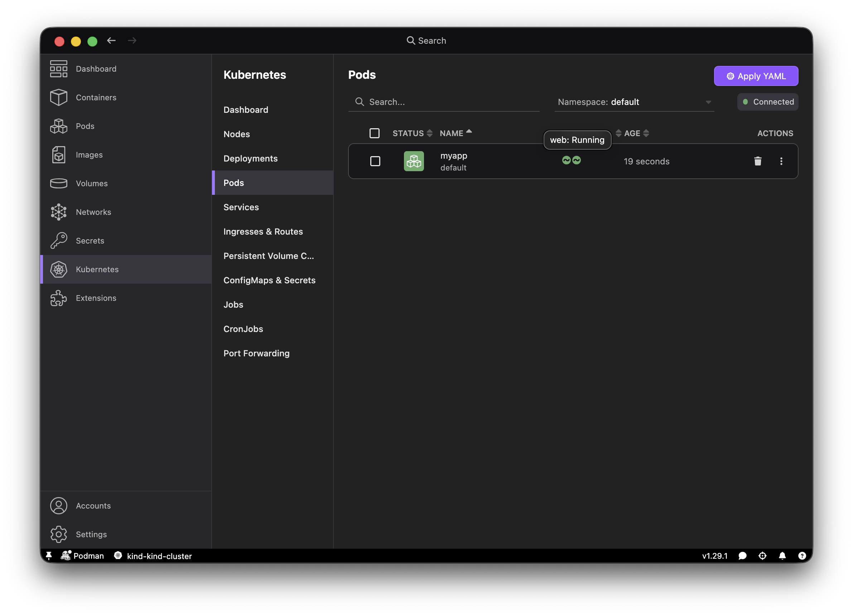Open the Dashboard icon in main sidebar

(58, 69)
